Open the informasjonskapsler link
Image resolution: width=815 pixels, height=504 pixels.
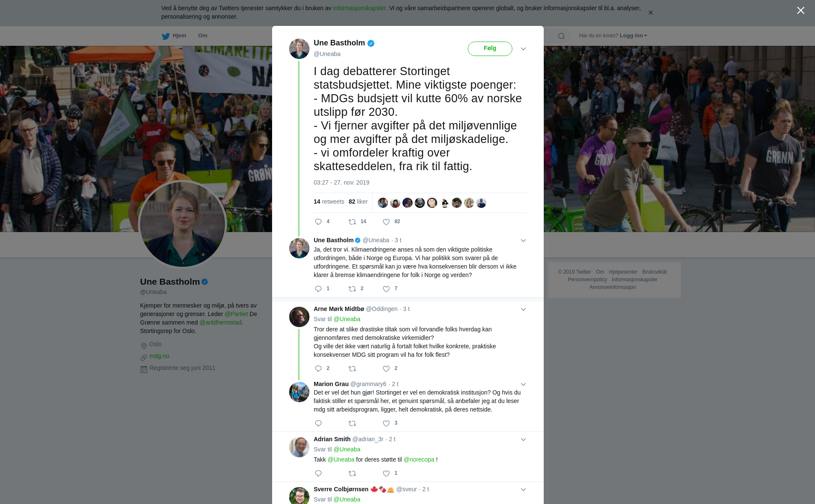click(359, 8)
